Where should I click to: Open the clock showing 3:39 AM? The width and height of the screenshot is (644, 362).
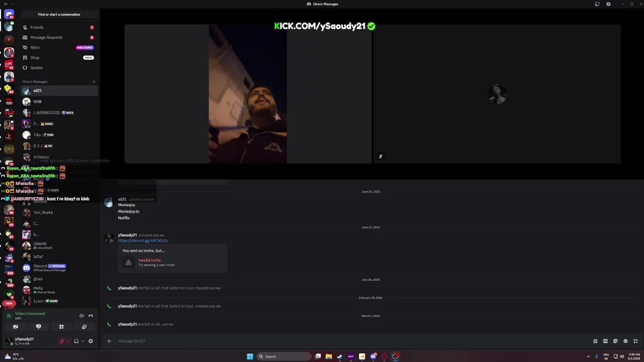coord(634,356)
